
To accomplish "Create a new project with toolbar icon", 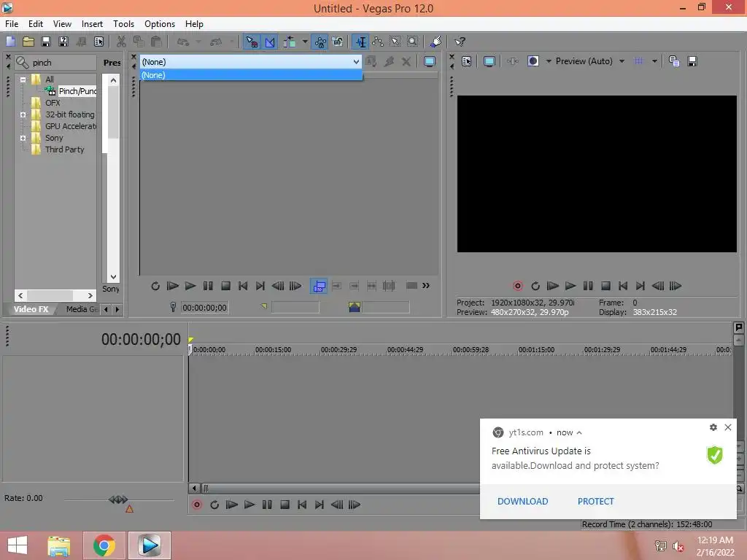I will coord(10,42).
